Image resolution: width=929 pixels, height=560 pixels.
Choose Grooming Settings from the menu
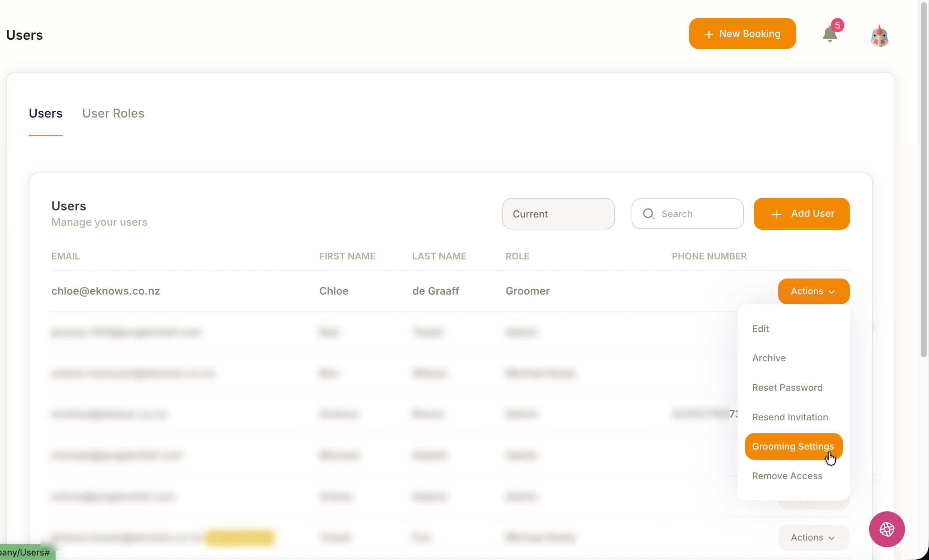(793, 446)
